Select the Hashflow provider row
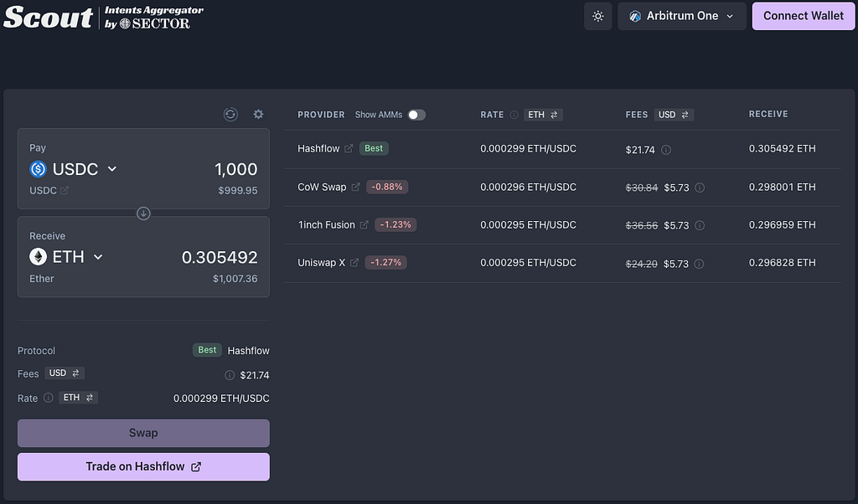This screenshot has height=504, width=858. pos(562,149)
